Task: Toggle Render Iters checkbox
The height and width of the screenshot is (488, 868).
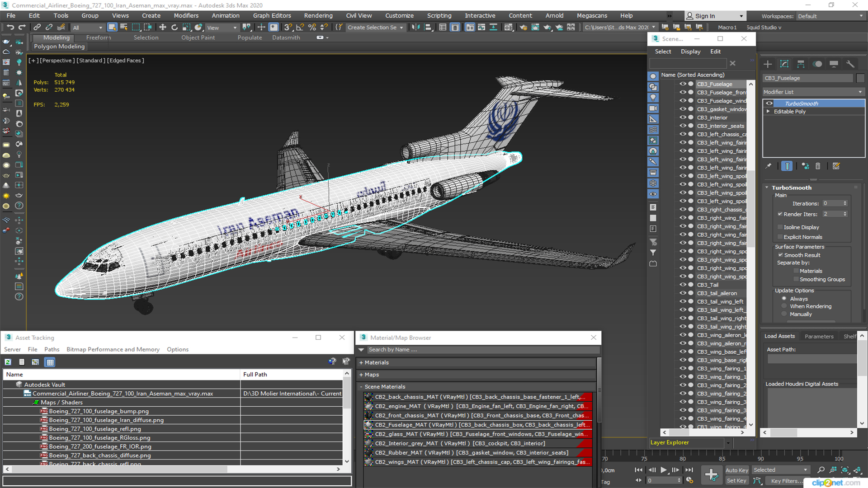Action: point(780,214)
